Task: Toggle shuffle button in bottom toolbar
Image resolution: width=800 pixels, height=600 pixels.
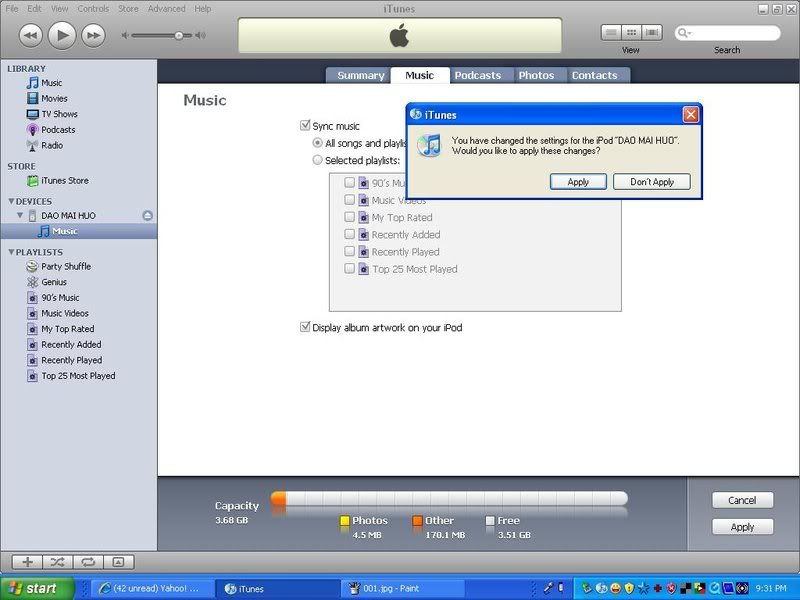Action: point(58,562)
